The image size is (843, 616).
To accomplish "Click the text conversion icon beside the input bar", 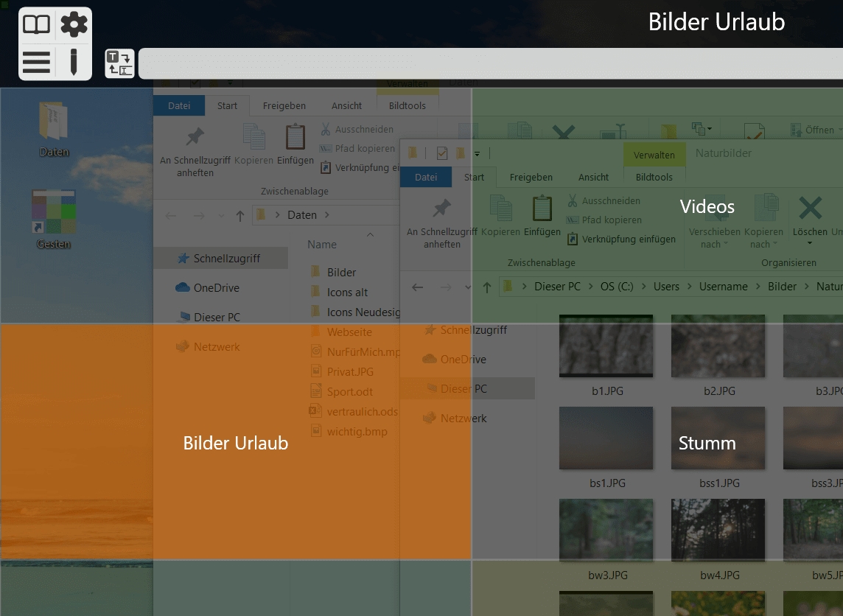I will coord(119,63).
